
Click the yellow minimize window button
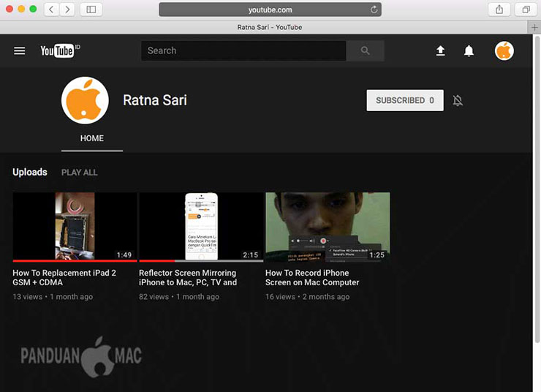click(21, 9)
